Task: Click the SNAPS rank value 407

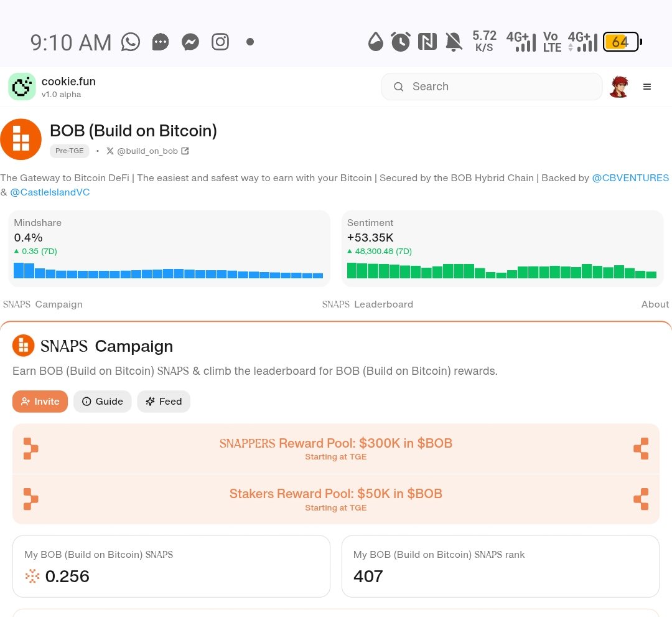Action: [368, 577]
